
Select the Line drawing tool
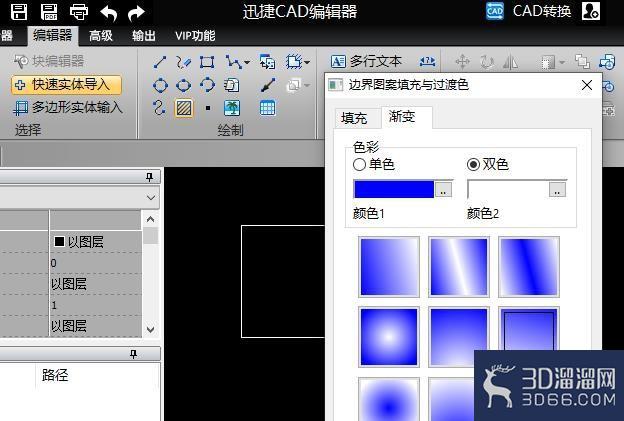pos(160,62)
